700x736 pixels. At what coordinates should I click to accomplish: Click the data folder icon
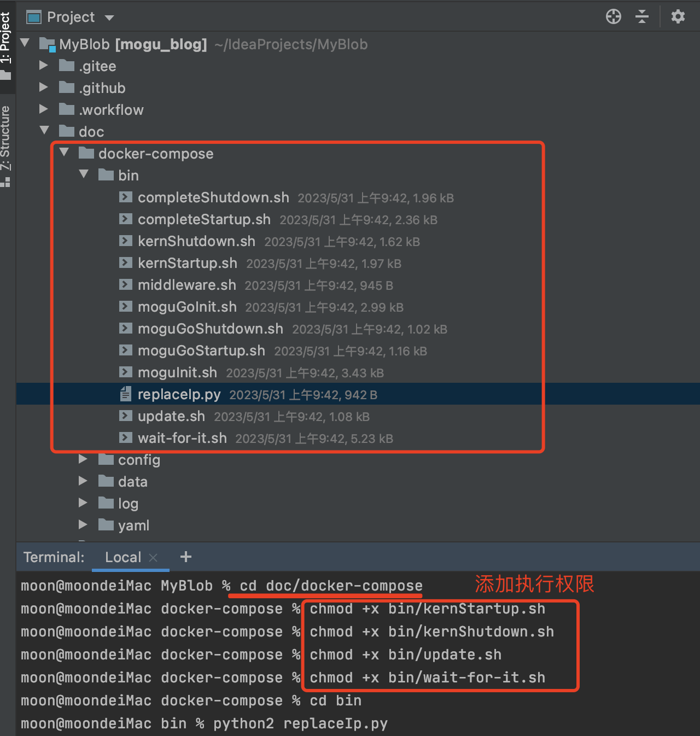click(x=106, y=481)
